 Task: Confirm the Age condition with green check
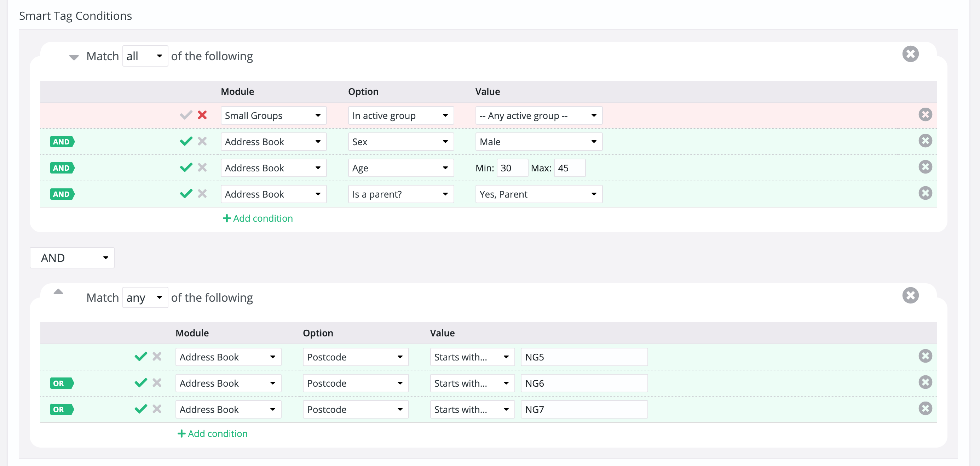(x=186, y=167)
